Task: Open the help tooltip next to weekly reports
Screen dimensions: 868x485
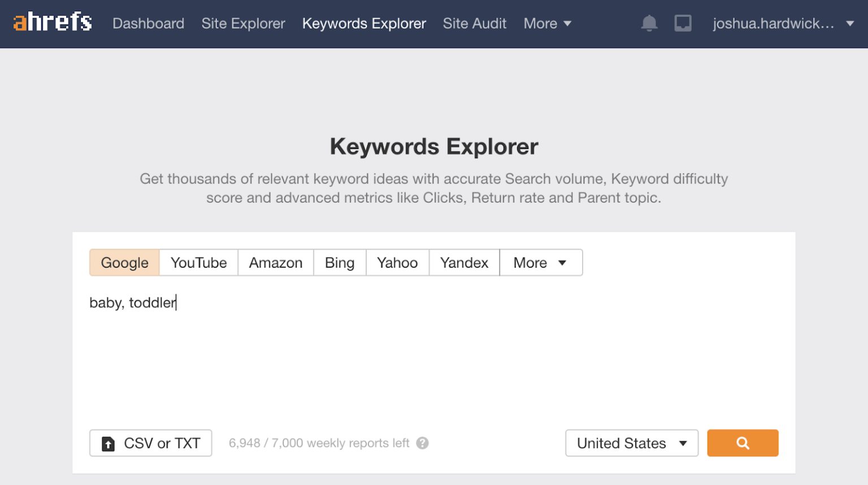Action: [x=422, y=443]
